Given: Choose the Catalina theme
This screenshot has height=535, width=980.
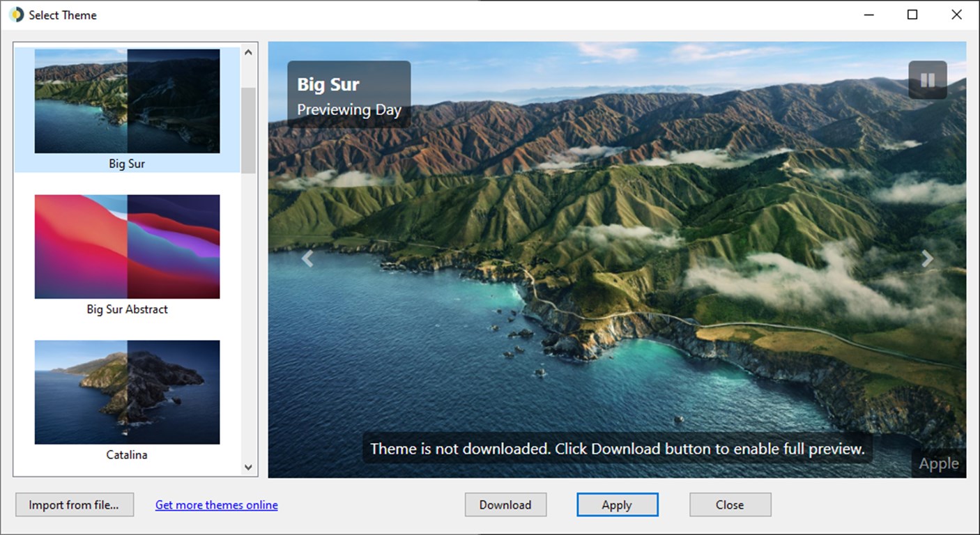Looking at the screenshot, I should 126,392.
